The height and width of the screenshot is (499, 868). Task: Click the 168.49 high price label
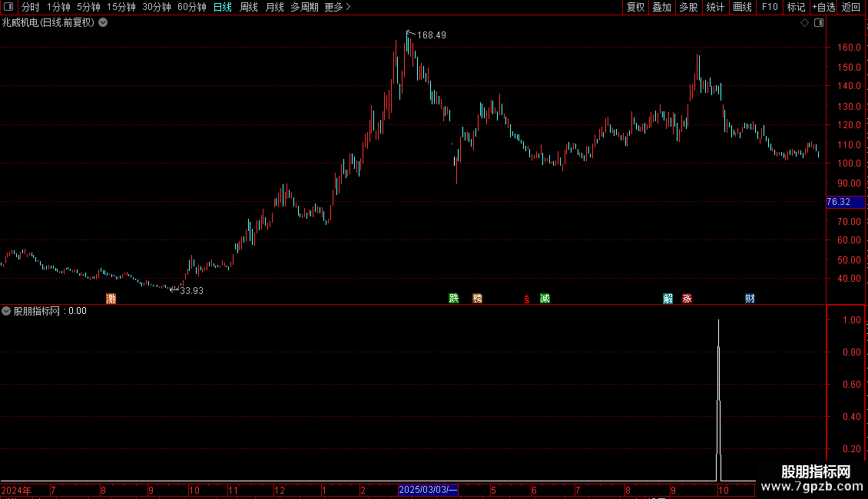tap(431, 35)
